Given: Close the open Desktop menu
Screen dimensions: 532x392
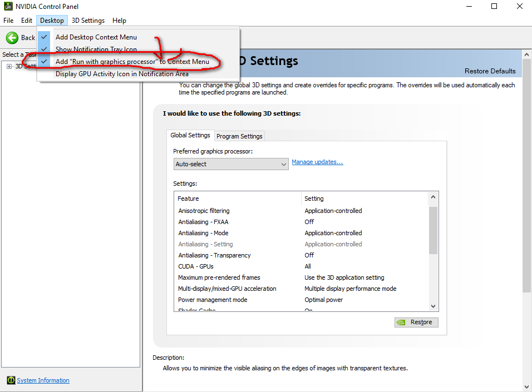Looking at the screenshot, I should [52, 21].
